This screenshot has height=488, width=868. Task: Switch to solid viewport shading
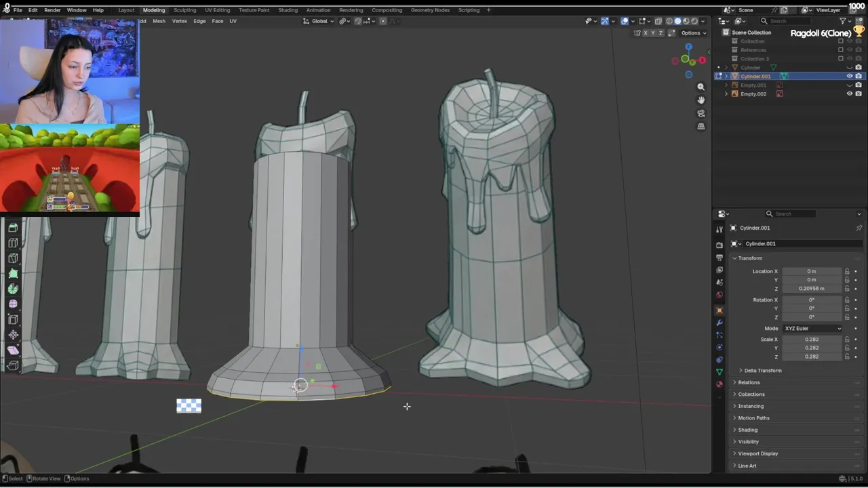(677, 21)
